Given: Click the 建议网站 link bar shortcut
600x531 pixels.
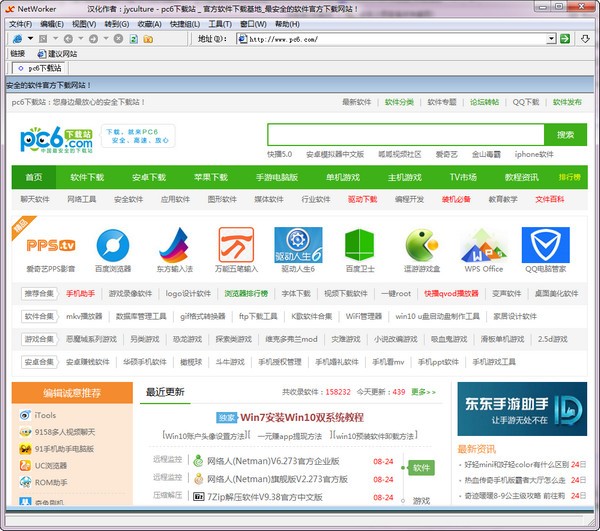Looking at the screenshot, I should 57,54.
